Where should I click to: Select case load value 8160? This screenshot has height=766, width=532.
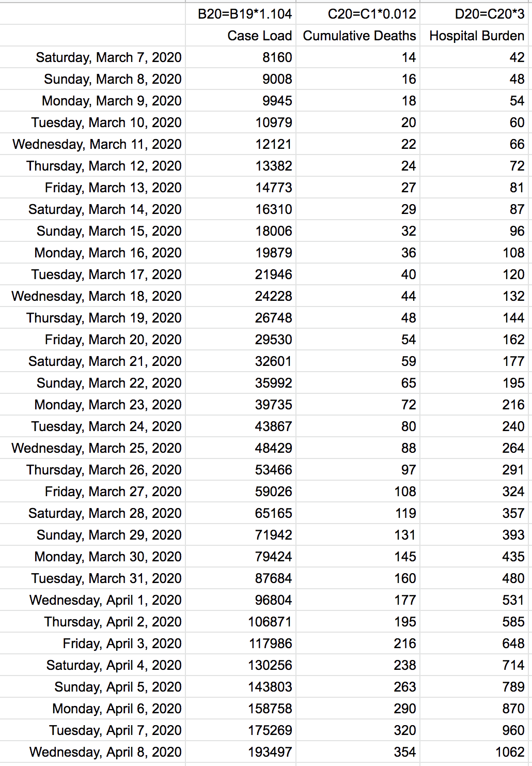(x=241, y=57)
